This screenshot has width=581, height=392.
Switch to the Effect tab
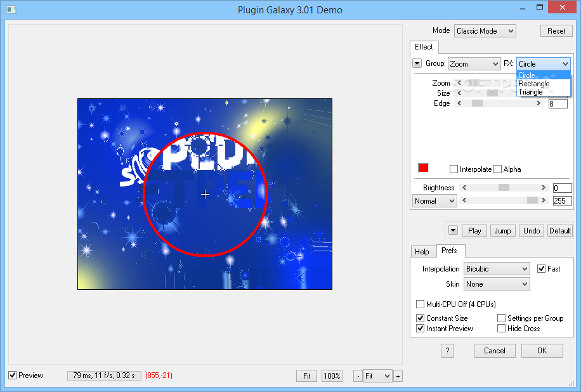tap(424, 47)
